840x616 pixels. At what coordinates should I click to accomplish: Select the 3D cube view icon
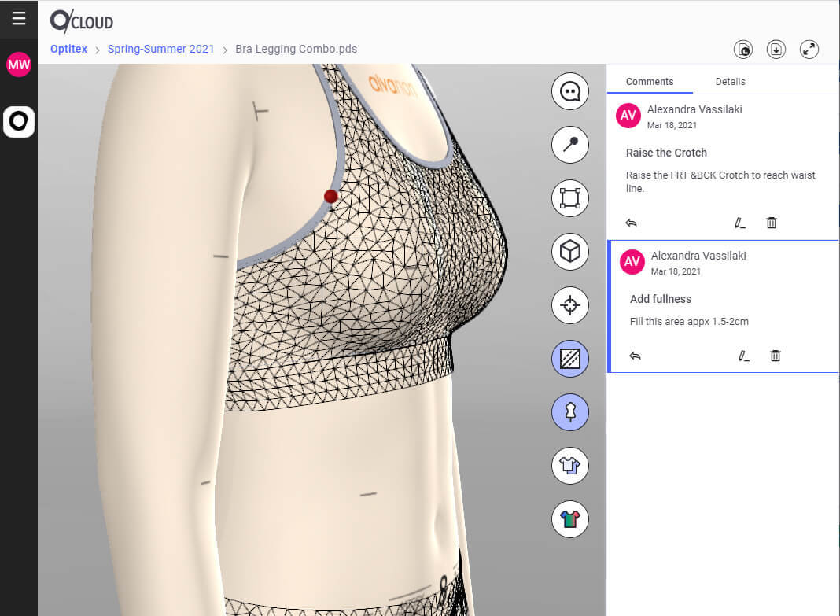tap(569, 252)
